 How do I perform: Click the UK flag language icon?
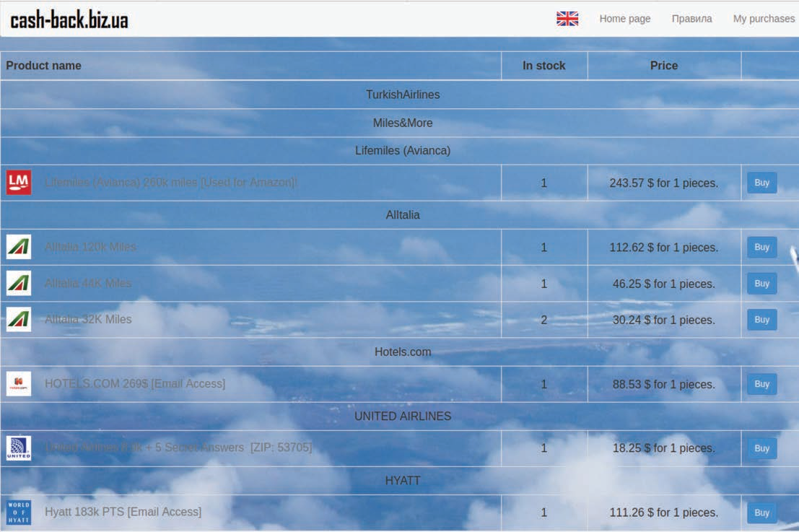point(567,19)
